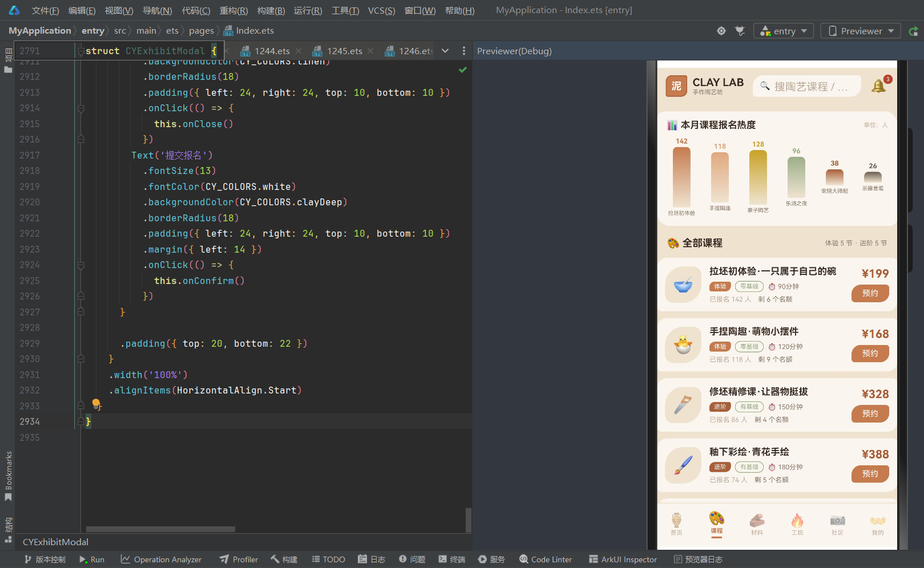Click the pages breadcrumb segment
924x568 pixels.
pyautogui.click(x=201, y=31)
